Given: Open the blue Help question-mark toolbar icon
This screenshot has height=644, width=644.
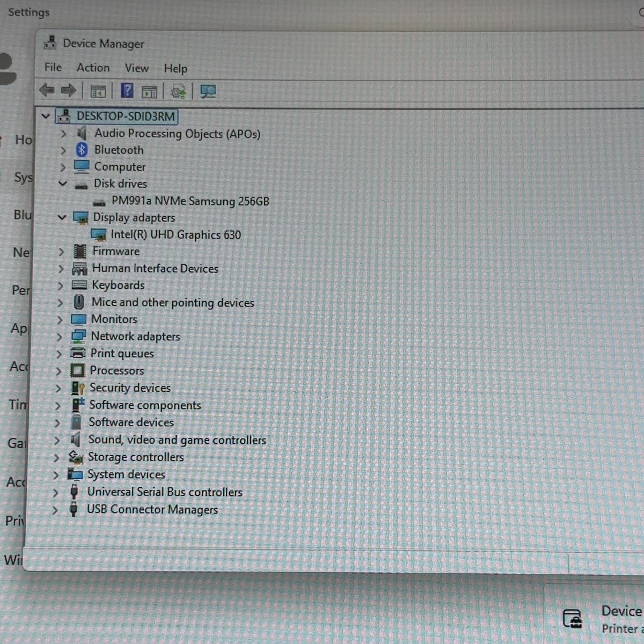Looking at the screenshot, I should click(127, 91).
